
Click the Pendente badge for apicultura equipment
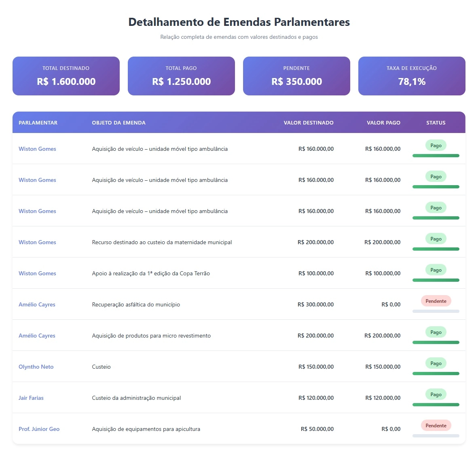(436, 425)
